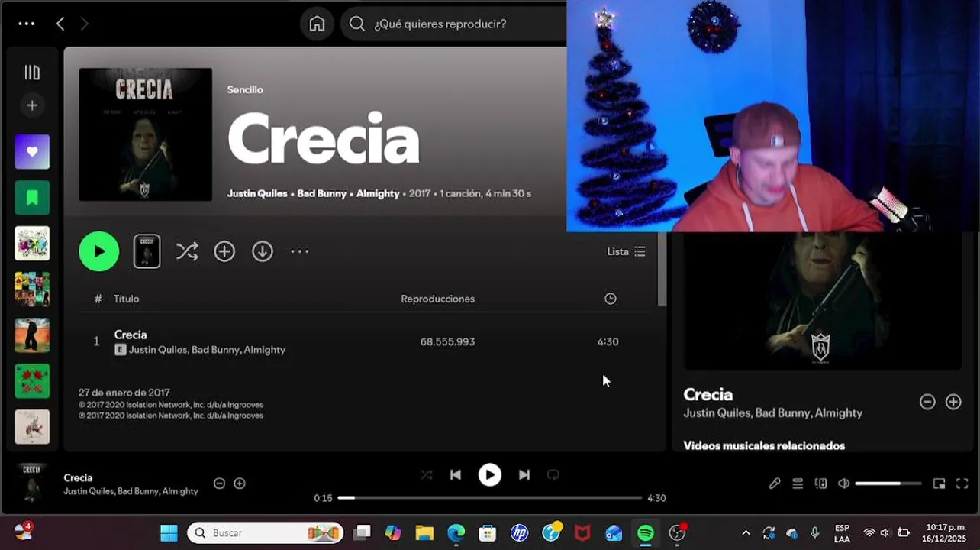This screenshot has height=550, width=980.
Task: Expand hidden system tray icons chevron
Action: (746, 533)
